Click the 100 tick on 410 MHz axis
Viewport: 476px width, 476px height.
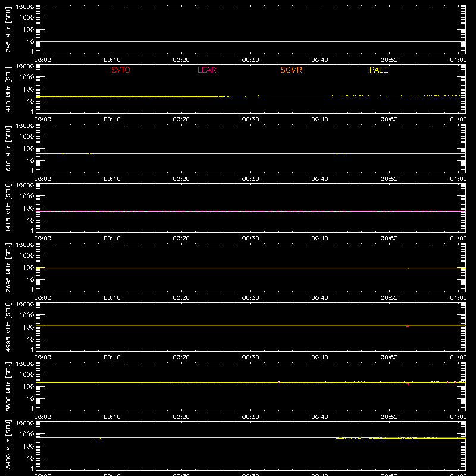tap(29, 89)
